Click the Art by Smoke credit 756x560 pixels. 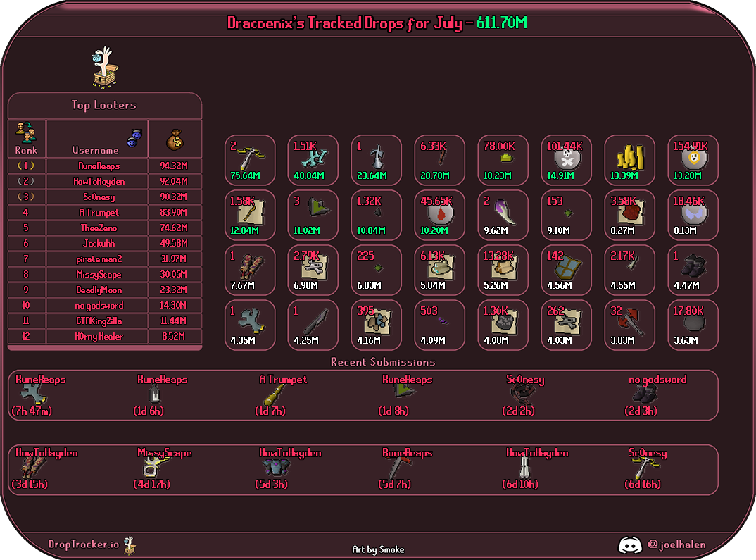[378, 549]
